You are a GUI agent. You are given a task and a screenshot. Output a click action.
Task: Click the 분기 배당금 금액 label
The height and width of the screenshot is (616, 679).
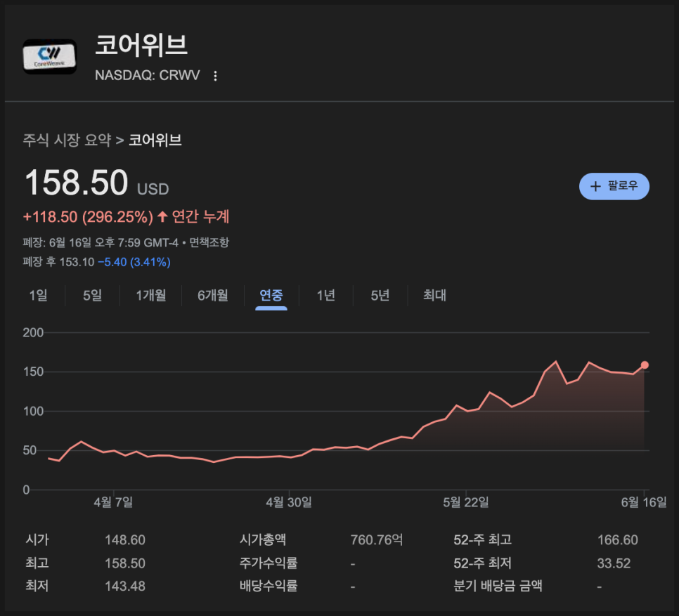tap(498, 586)
